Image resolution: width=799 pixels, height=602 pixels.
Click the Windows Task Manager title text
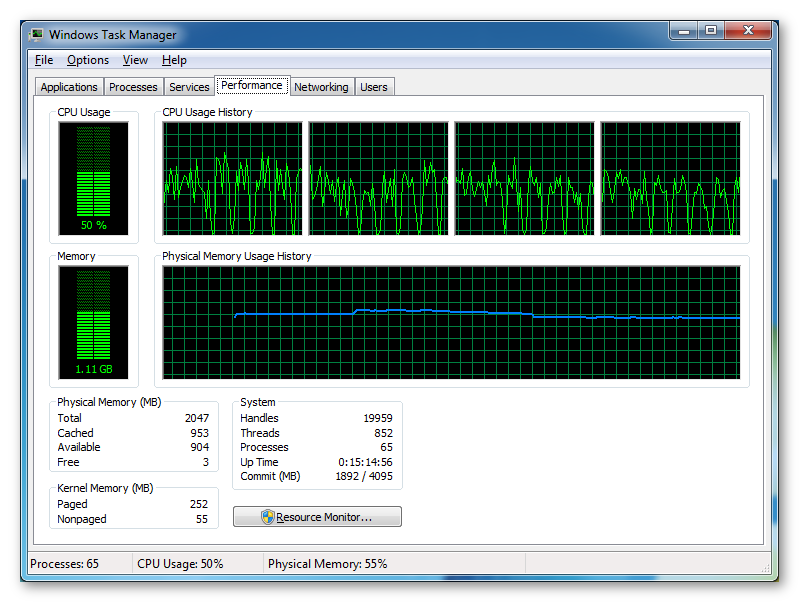point(113,35)
